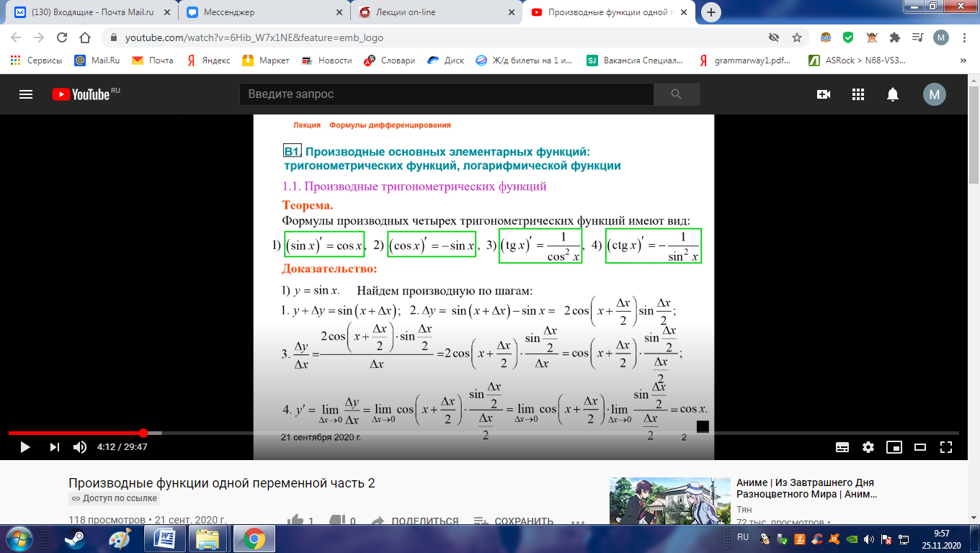Expand the hidden bookmarks chevron
Image resolution: width=980 pixels, height=553 pixels.
[963, 60]
